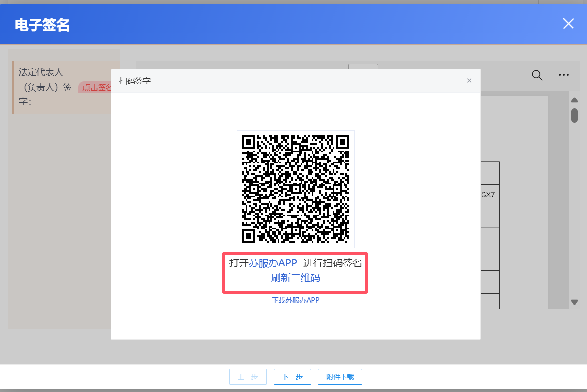Click the scrollbar up arrow

tap(574, 100)
